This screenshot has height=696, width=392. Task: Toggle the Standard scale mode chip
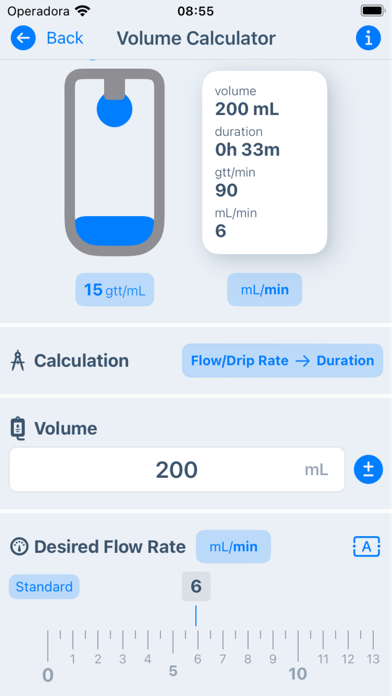click(44, 587)
